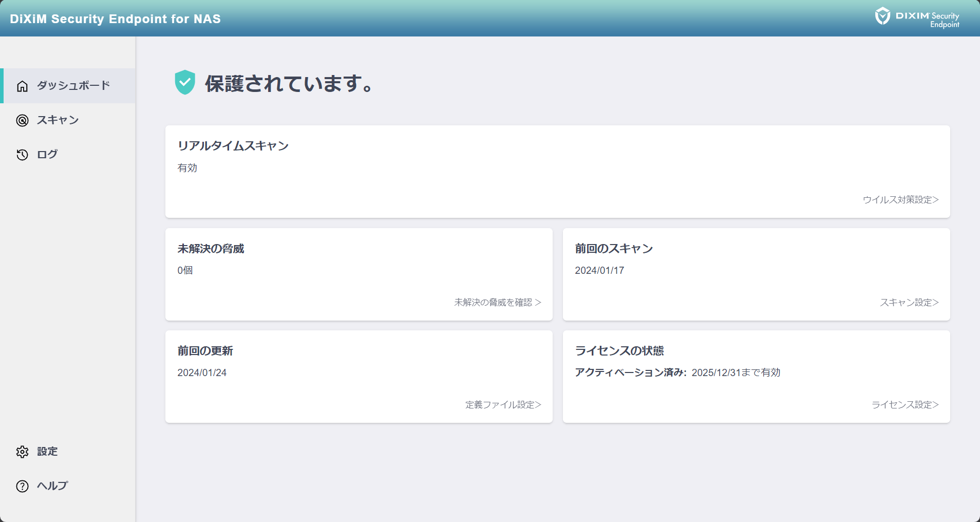The height and width of the screenshot is (522, 980).
Task: Select スキャン in the sidebar
Action: [x=58, y=120]
